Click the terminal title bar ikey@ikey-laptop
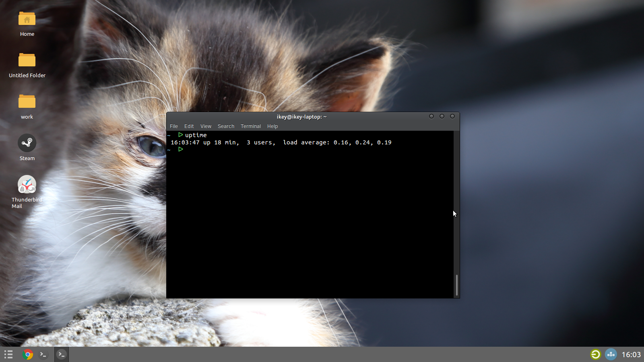The height and width of the screenshot is (362, 644). click(301, 117)
